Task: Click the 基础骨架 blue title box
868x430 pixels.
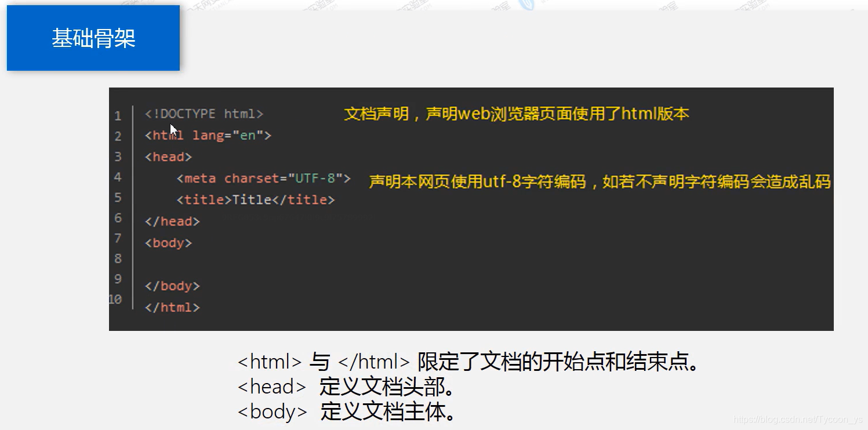Action: coord(93,38)
